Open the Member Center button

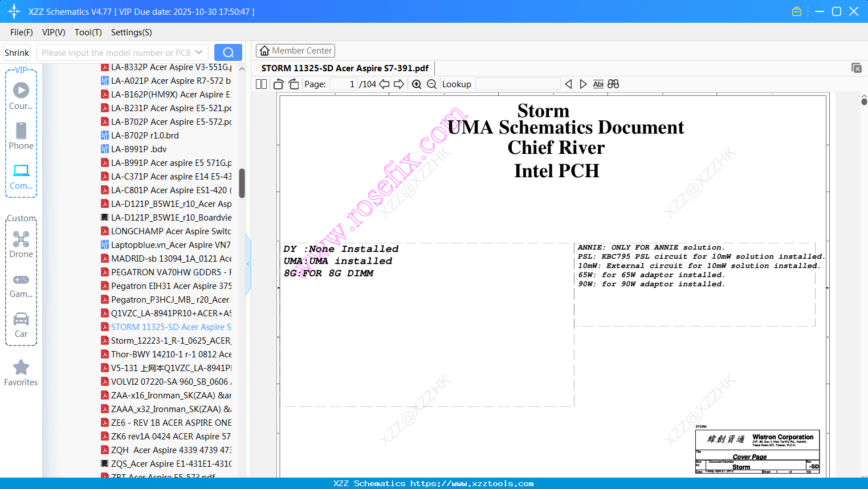(x=295, y=51)
